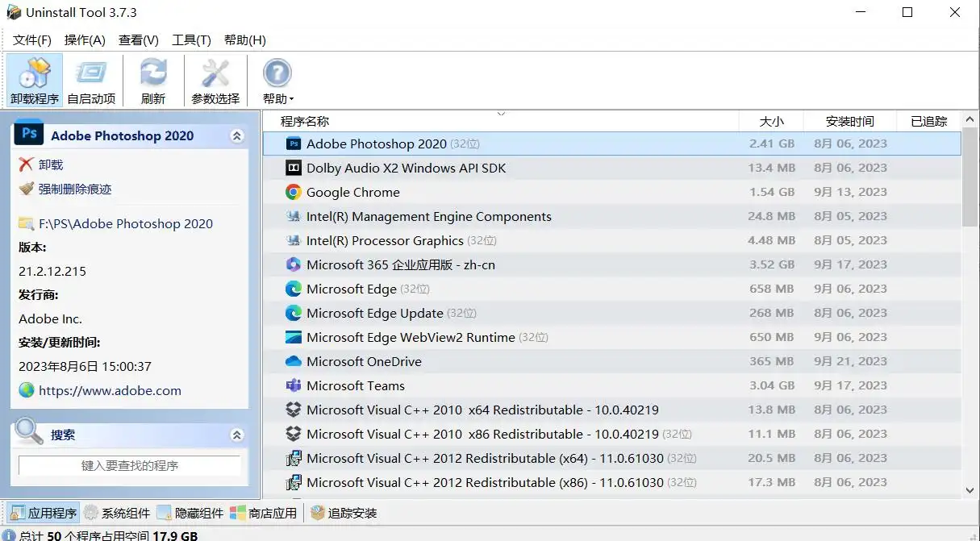980x541 pixels.
Task: Click Visual C++ 2010 x86 icon
Action: pyautogui.click(x=294, y=434)
